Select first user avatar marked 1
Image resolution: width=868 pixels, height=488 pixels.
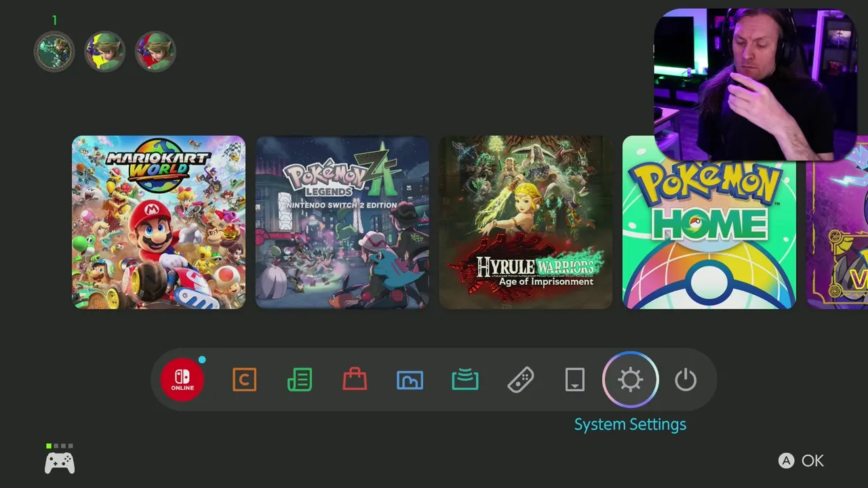coord(54,52)
